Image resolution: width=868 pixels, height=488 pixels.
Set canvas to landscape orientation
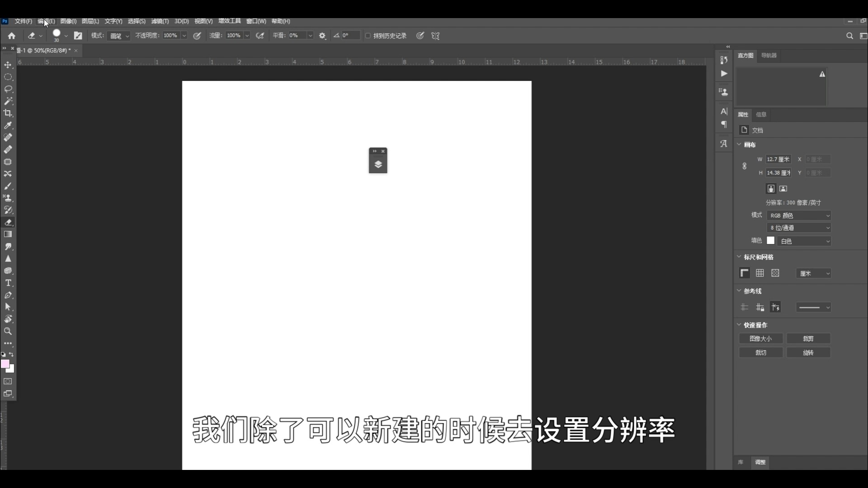(783, 188)
